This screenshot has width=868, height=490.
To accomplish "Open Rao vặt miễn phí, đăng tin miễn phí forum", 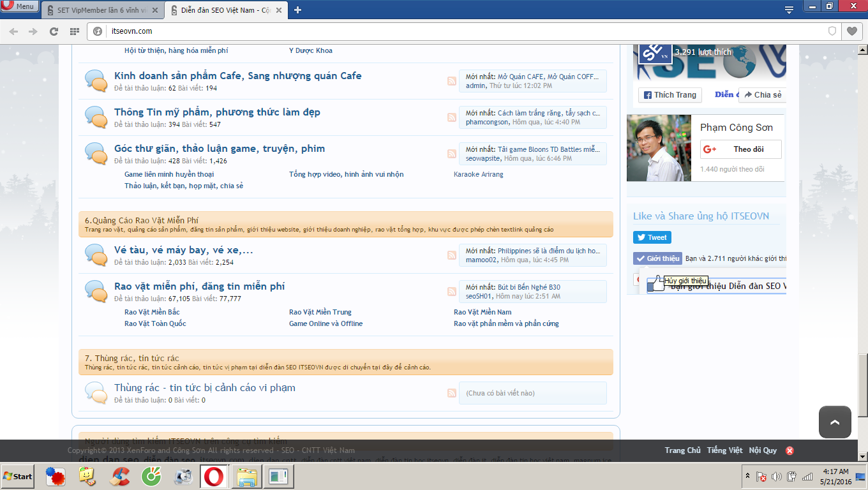I will coord(199,286).
